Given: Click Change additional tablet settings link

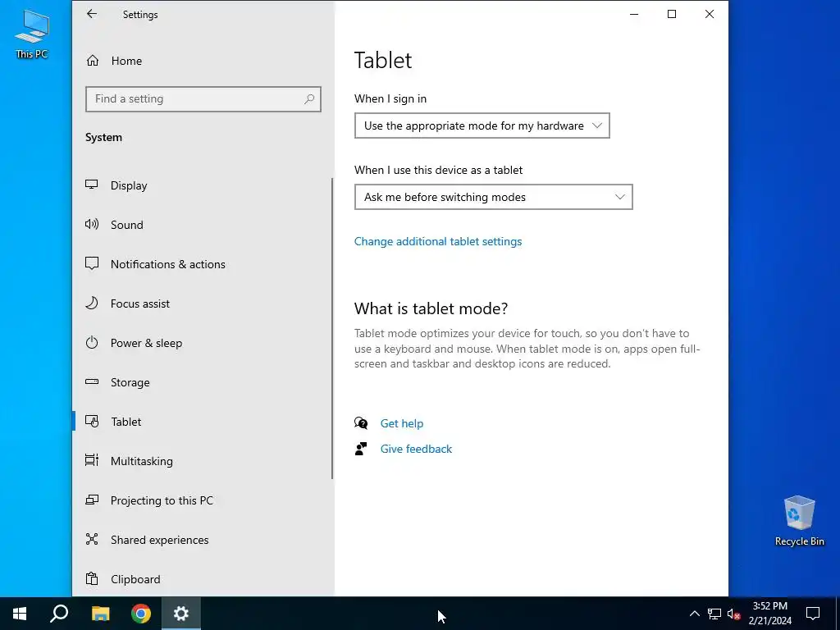Looking at the screenshot, I should point(438,241).
